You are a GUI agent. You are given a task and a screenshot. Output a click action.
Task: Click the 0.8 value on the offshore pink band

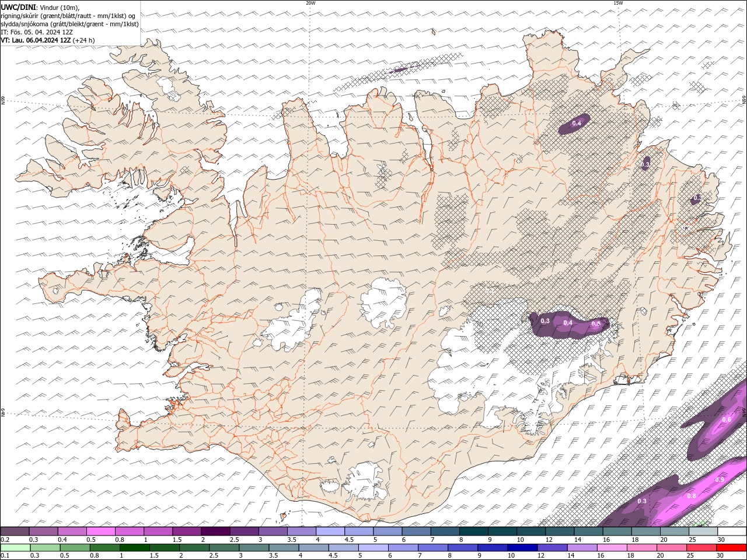pos(692,496)
